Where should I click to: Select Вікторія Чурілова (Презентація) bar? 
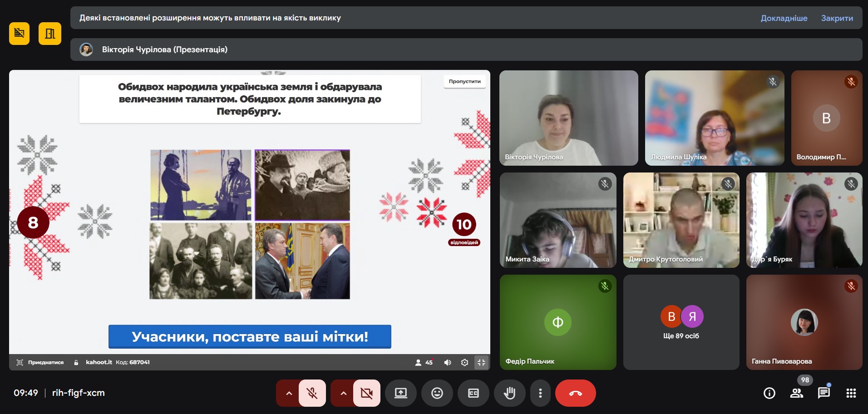pos(466,49)
